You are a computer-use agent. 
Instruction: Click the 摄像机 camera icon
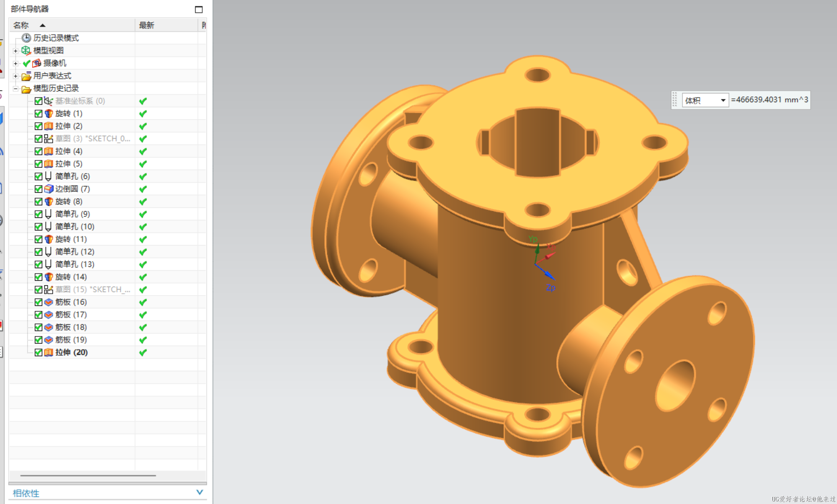pyautogui.click(x=37, y=63)
